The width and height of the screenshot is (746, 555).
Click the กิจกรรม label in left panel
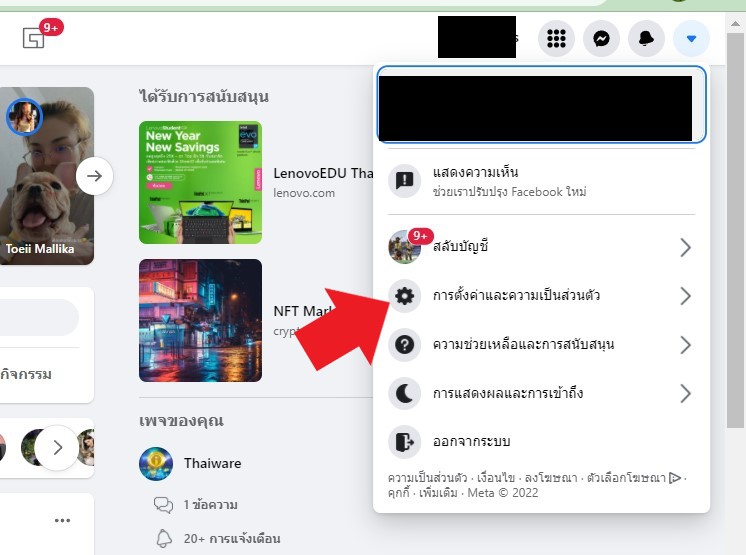26,374
